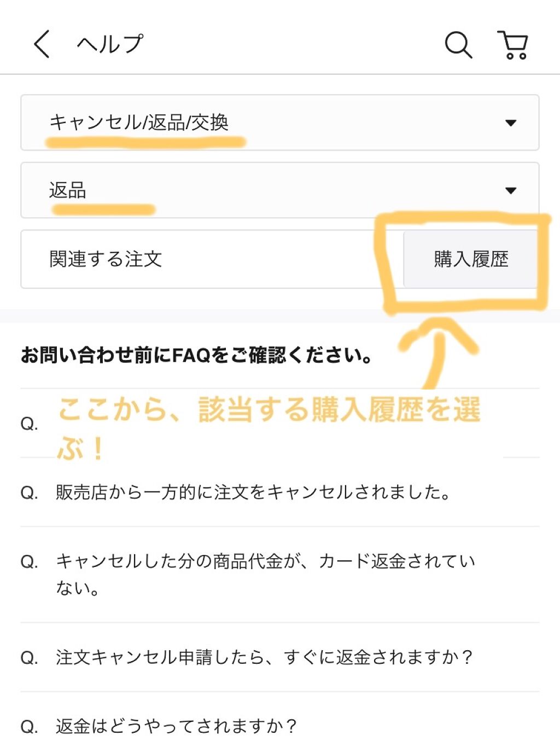Open FAQ about カード返金されていない
Image resolution: width=560 pixels, height=747 pixels.
(x=266, y=574)
